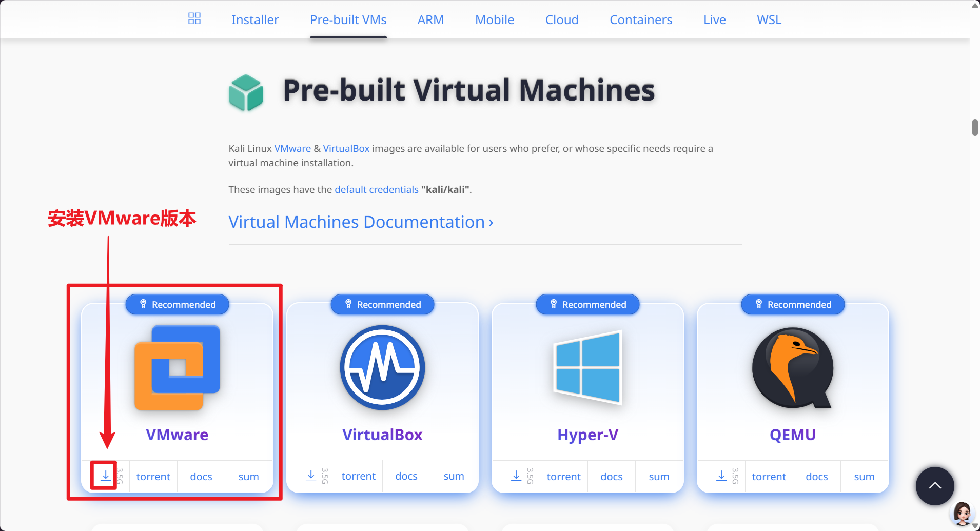The width and height of the screenshot is (980, 531).
Task: Click the back-to-top arrow button
Action: coord(935,486)
